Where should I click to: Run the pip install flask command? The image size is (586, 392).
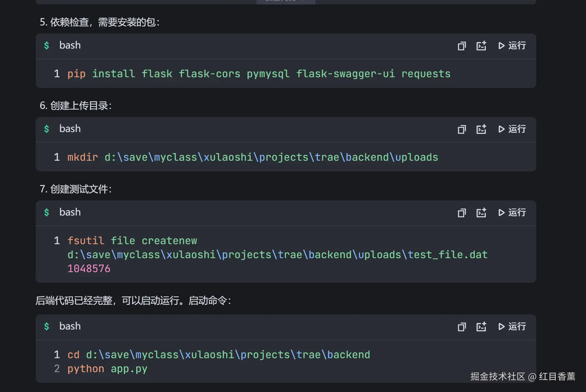pos(512,46)
